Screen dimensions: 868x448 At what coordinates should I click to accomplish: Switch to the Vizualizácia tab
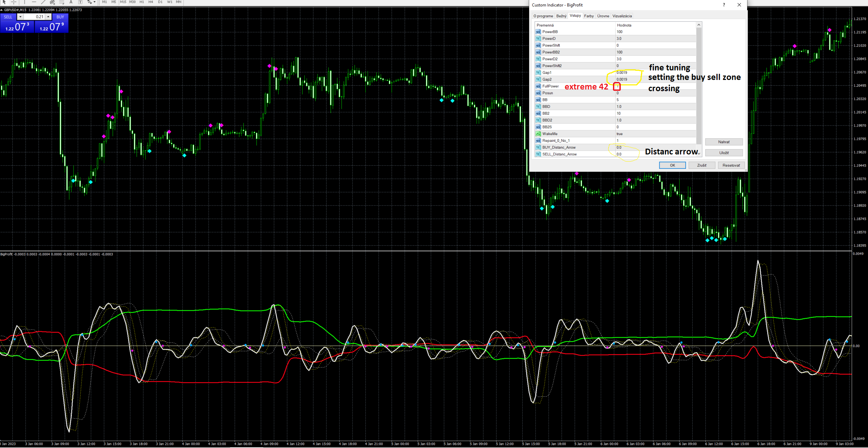[622, 16]
